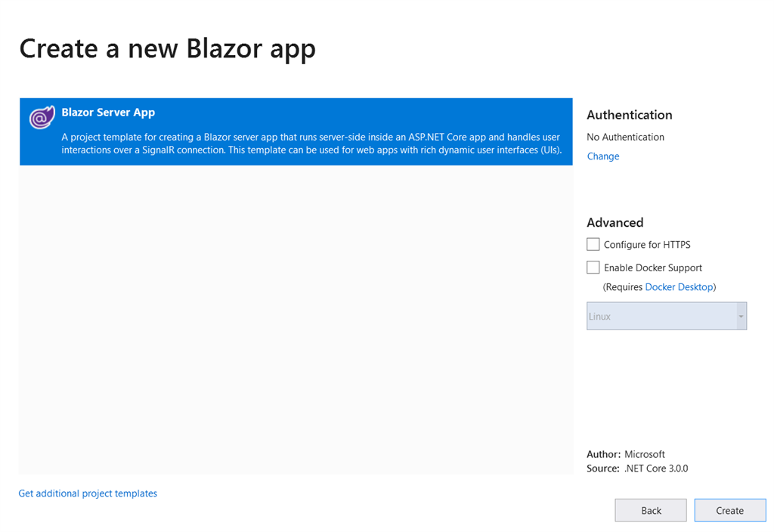This screenshot has width=774, height=532.
Task: Open the Docker Desktop link
Action: tap(679, 286)
